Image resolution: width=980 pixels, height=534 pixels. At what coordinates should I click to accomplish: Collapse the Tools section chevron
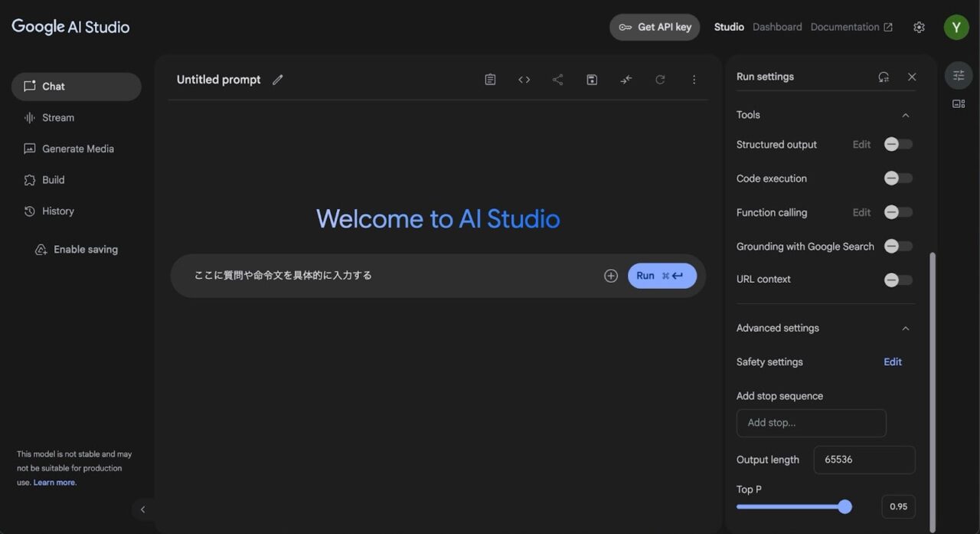[x=906, y=115]
